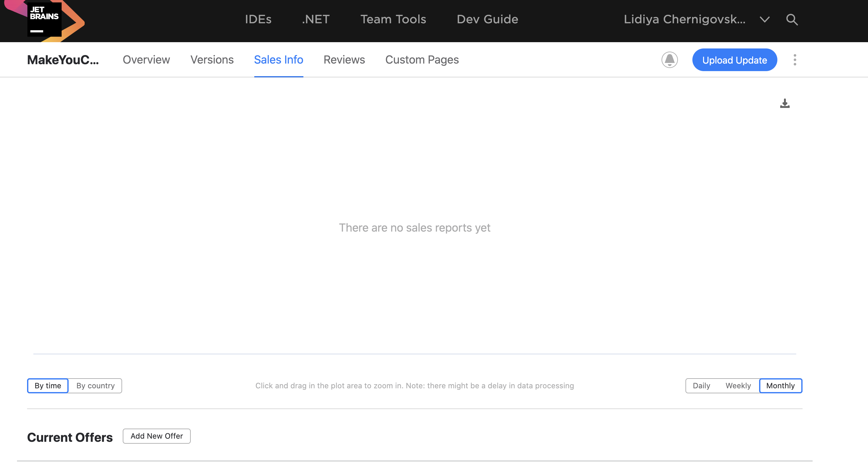
Task: Toggle the By time view
Action: [x=48, y=385]
